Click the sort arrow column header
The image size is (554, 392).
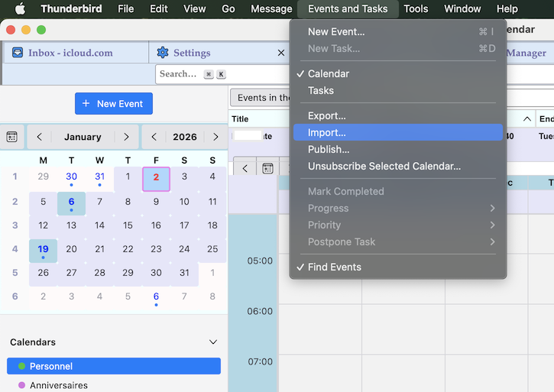click(526, 119)
